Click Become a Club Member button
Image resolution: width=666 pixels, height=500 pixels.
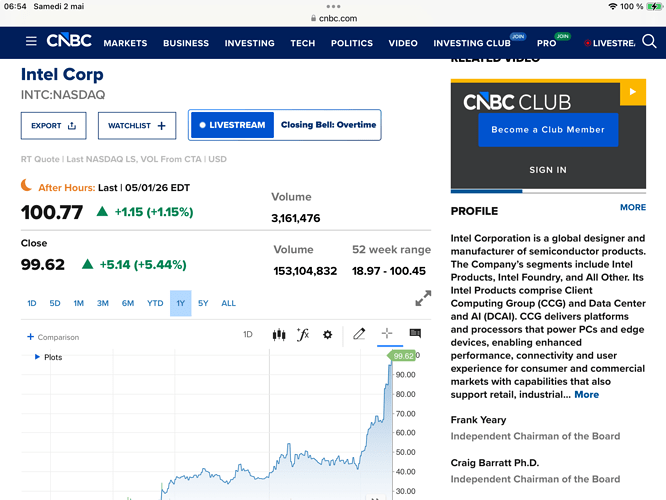click(548, 130)
